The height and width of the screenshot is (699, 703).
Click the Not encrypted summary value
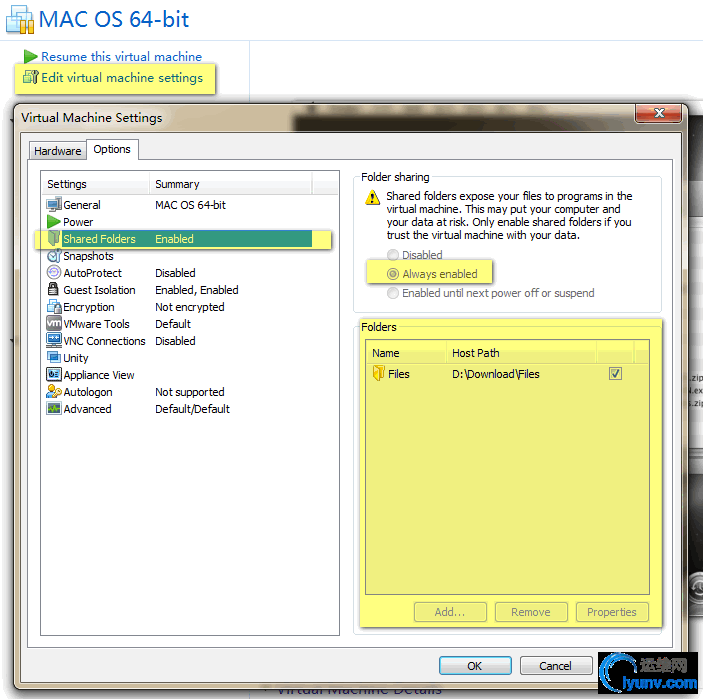190,307
